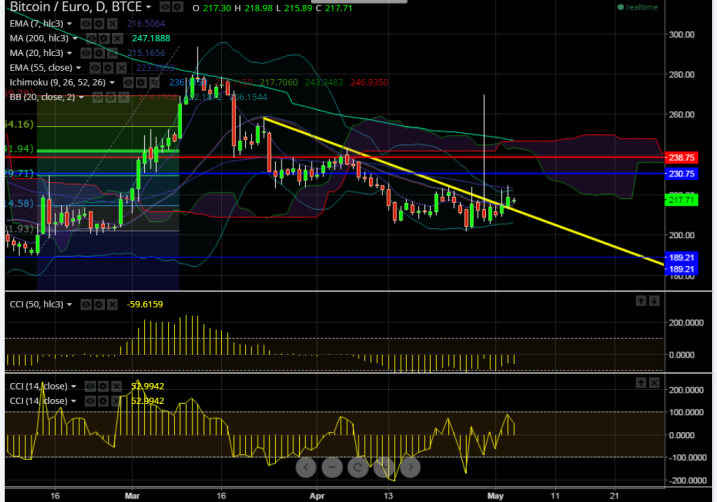Image resolution: width=717 pixels, height=502 pixels.
Task: Expand the MA (200, hlc3) dropdown arrow
Action: [75, 38]
